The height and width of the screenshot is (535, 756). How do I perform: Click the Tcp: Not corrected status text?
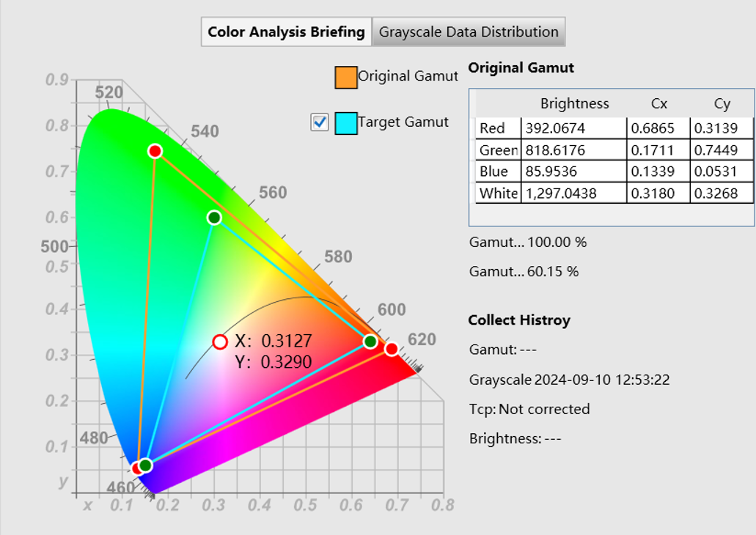tap(529, 409)
